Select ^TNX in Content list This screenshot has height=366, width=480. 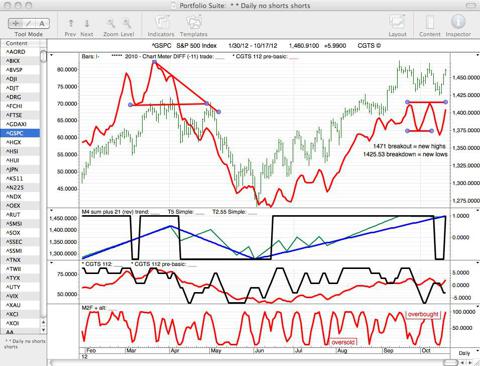(20, 260)
